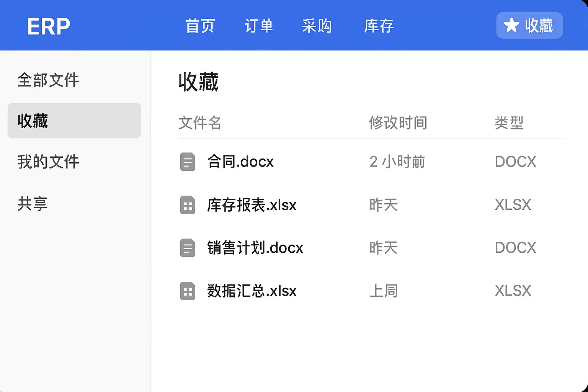This screenshot has width=588, height=392.
Task: Click the star icon in the header
Action: click(x=511, y=26)
